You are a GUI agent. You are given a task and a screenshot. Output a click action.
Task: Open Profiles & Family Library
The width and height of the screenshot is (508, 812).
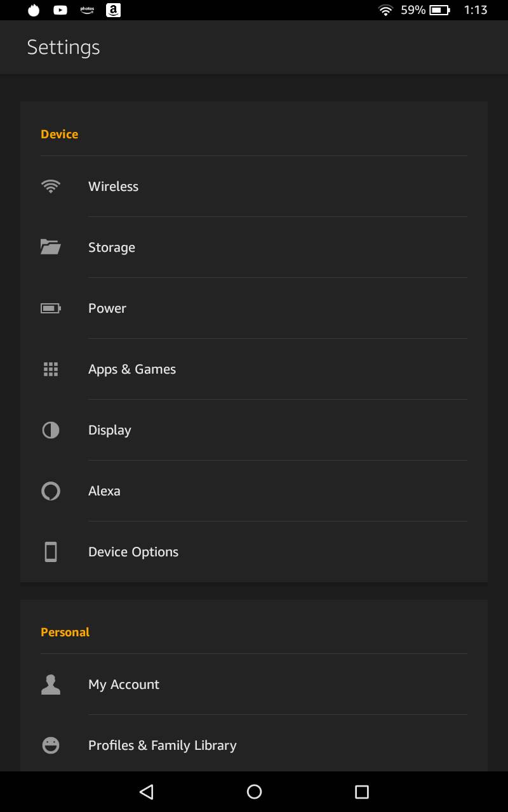tap(163, 745)
